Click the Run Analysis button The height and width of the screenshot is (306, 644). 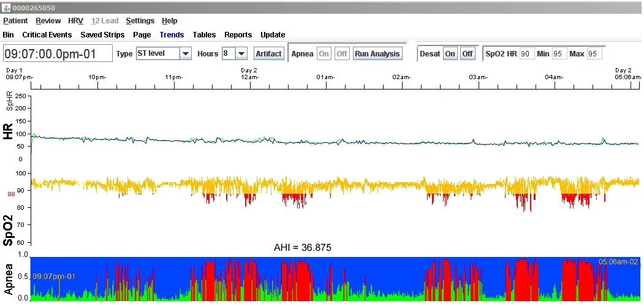tap(377, 53)
